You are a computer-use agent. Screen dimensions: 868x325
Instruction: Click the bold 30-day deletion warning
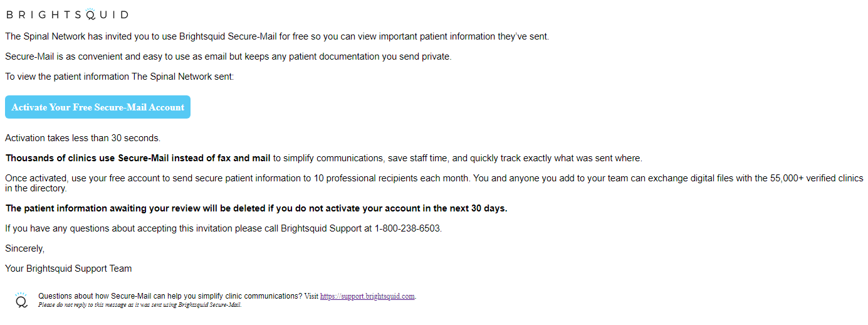pos(256,208)
